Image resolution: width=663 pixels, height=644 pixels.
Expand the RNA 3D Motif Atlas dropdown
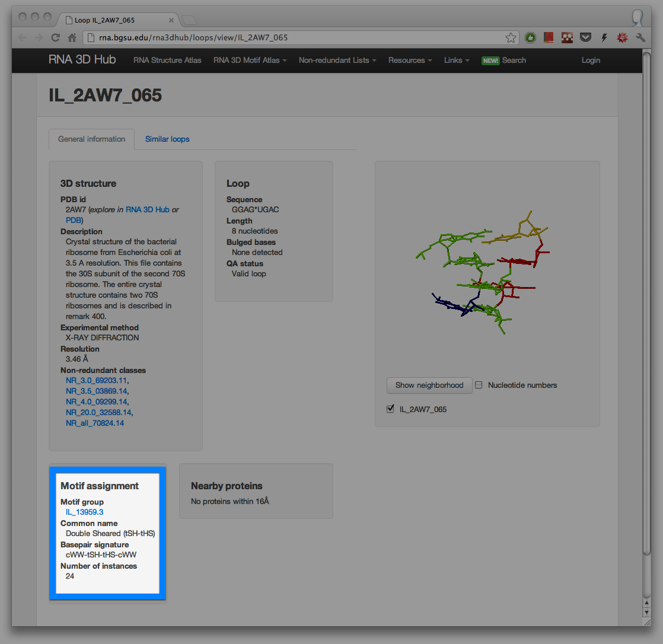tap(250, 60)
